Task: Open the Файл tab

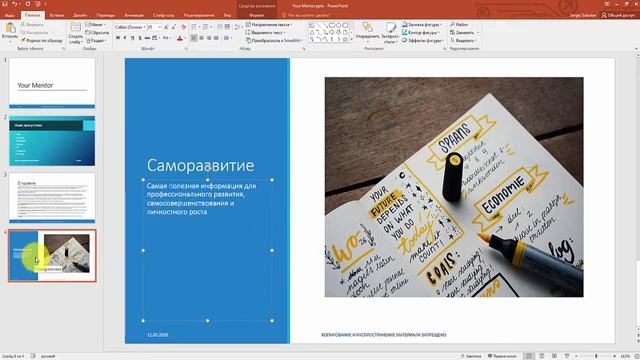Action: 9,15
